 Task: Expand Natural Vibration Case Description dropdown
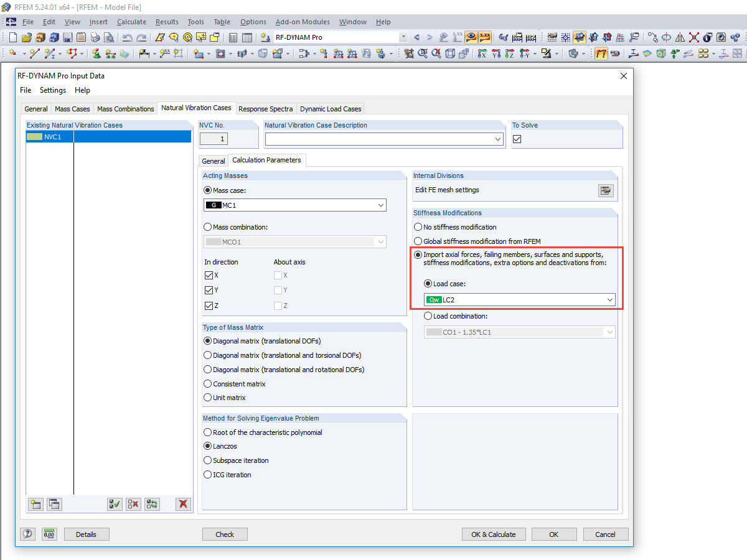[x=498, y=139]
